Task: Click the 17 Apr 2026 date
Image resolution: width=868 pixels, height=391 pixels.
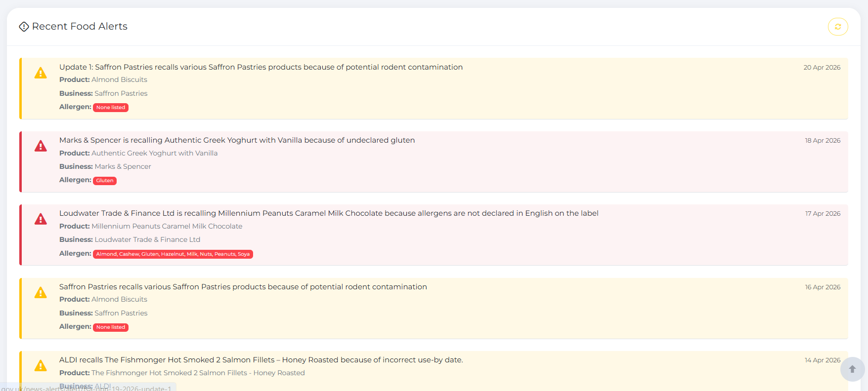Action: pos(823,214)
